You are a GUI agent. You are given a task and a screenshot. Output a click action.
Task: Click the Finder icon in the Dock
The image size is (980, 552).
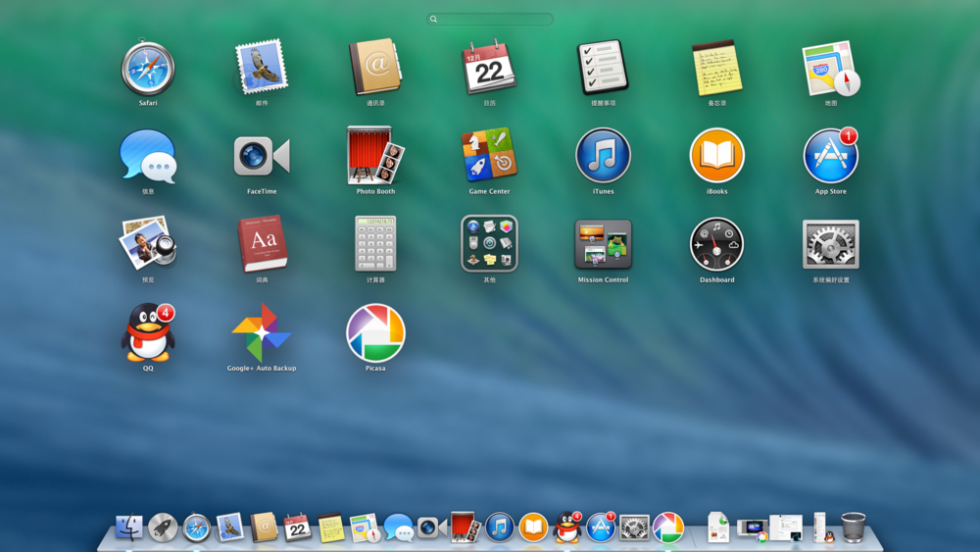[x=128, y=527]
